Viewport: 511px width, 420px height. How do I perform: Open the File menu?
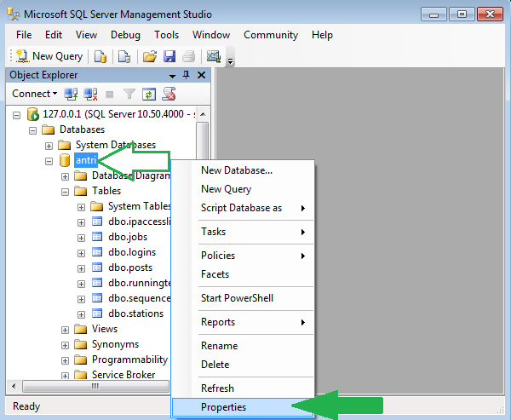click(x=24, y=35)
